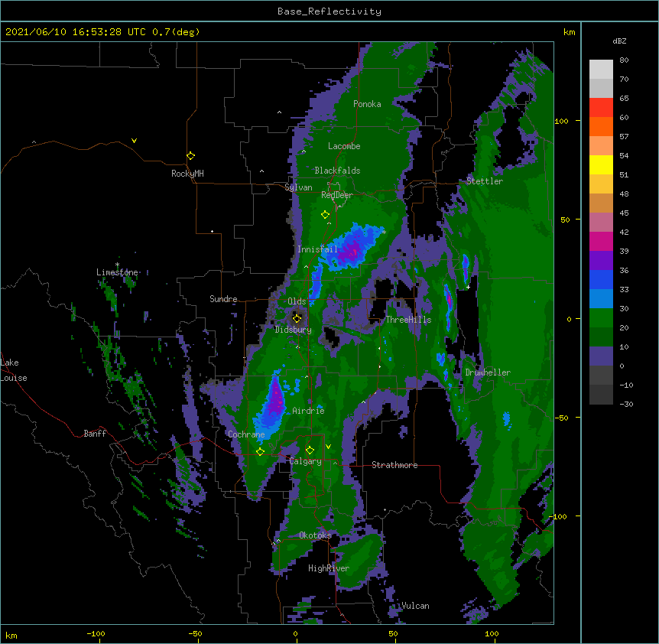
Task: Click the yellow diamond marker above RockyMH
Action: tap(191, 156)
